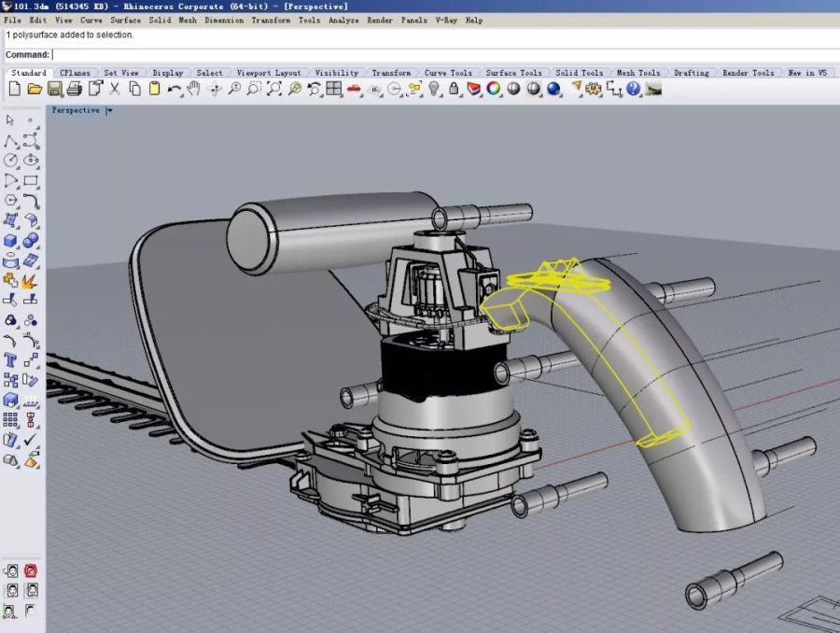Click the Polyline drawing tool
The width and height of the screenshot is (840, 633).
pyautogui.click(x=11, y=141)
